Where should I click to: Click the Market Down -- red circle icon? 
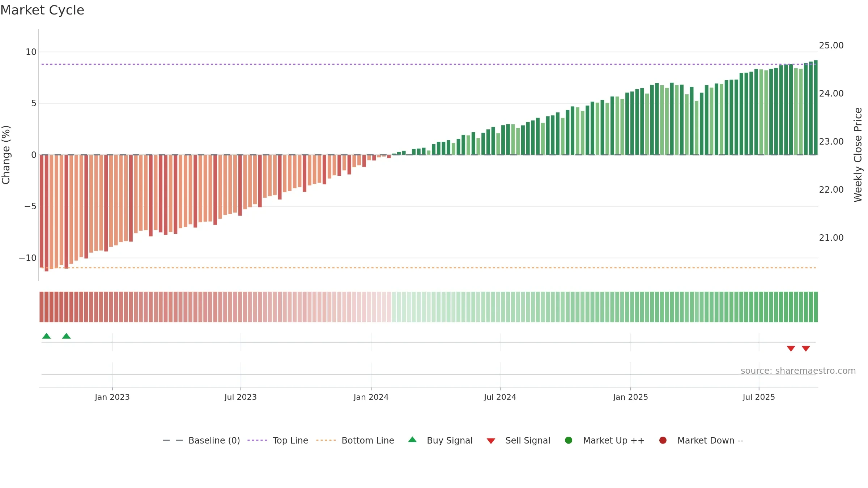tap(663, 440)
